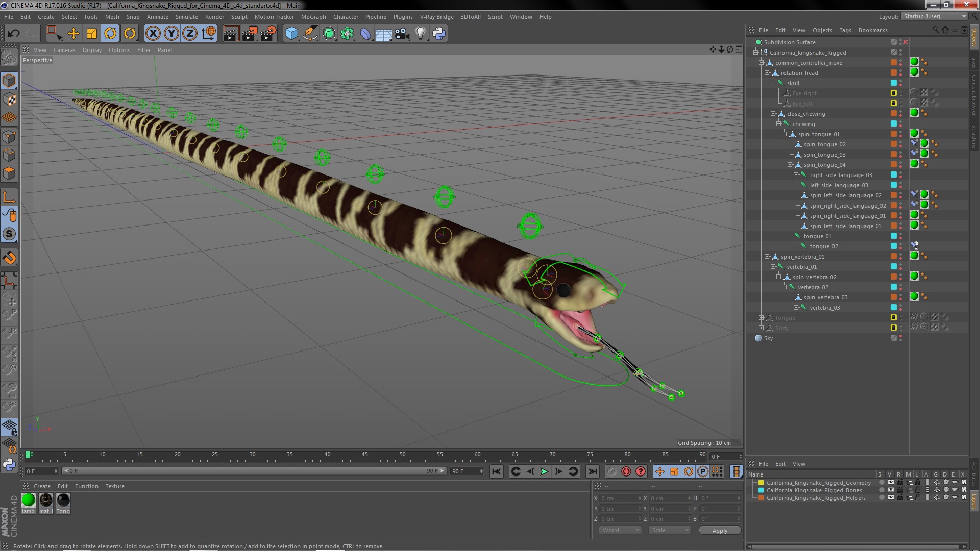Go to end of timeline
This screenshot has width=980, height=551.
(592, 472)
